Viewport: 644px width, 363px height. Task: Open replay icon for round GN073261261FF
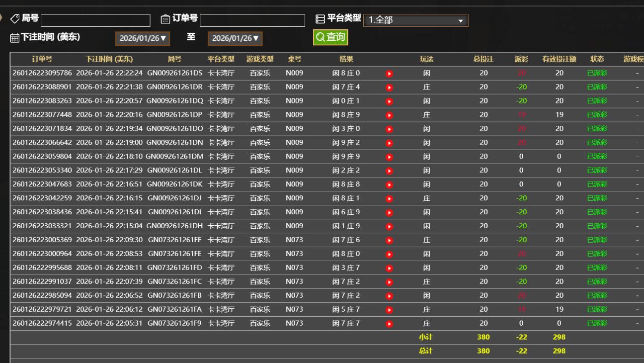click(390, 241)
